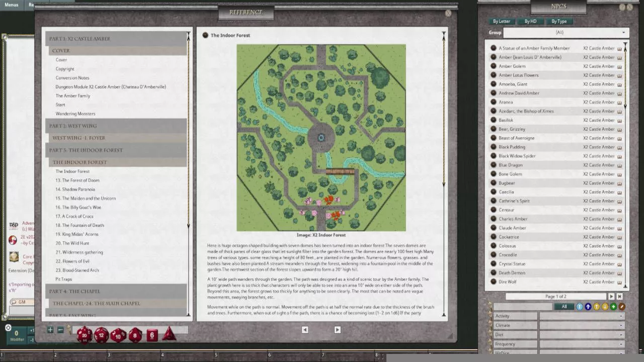Click the dark blue up-arrow NPC button
Screen dimensions: 644x362
click(x=588, y=307)
